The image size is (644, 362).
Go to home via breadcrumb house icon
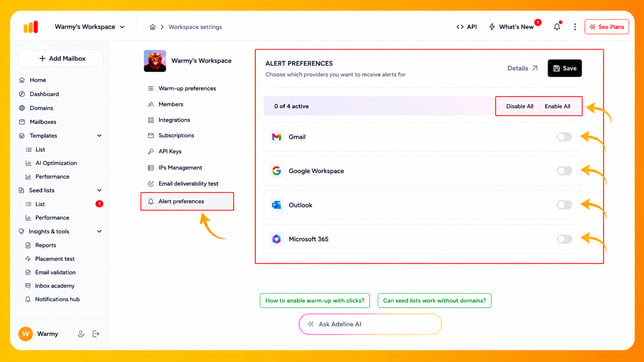152,27
